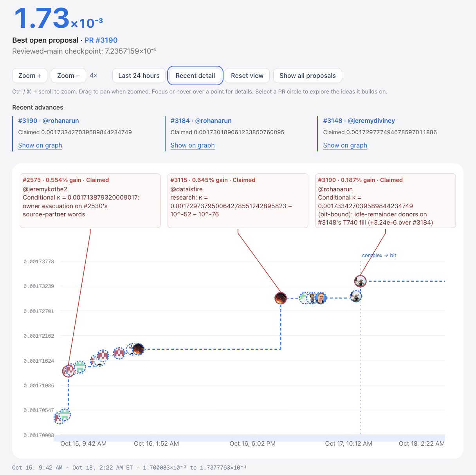Viewport: 476px width, 475px height.
Task: Click the 0.00170008 y-axis label
Action: point(39,435)
